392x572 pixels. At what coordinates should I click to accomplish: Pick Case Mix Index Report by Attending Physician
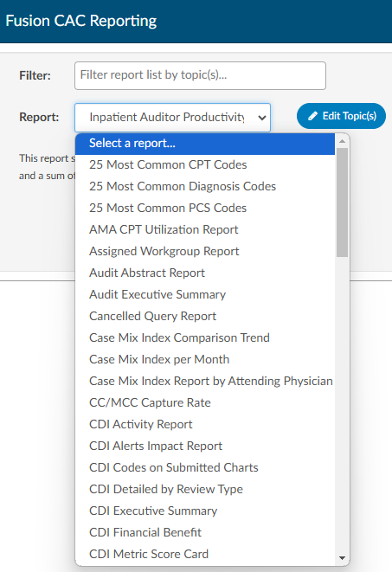(x=205, y=382)
